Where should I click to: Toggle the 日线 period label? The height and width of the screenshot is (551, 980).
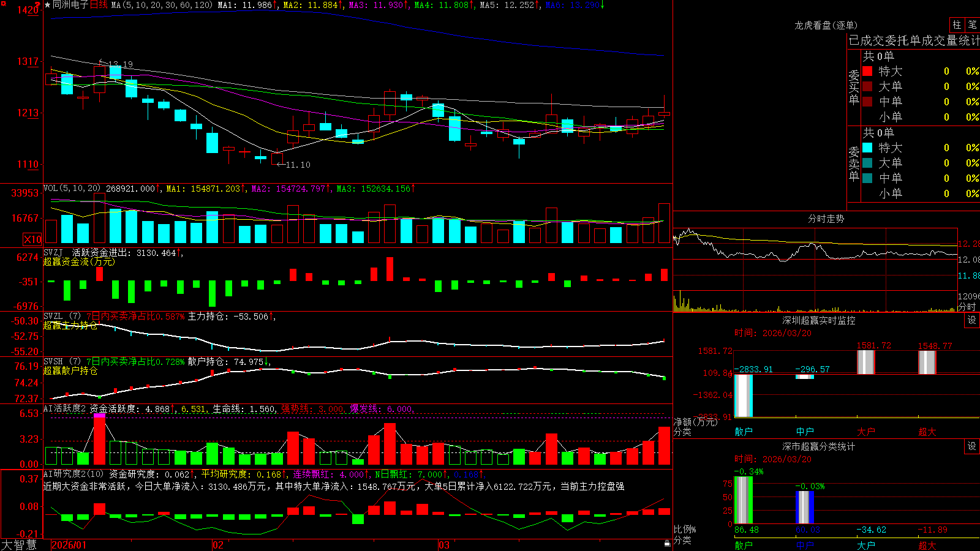[x=99, y=5]
